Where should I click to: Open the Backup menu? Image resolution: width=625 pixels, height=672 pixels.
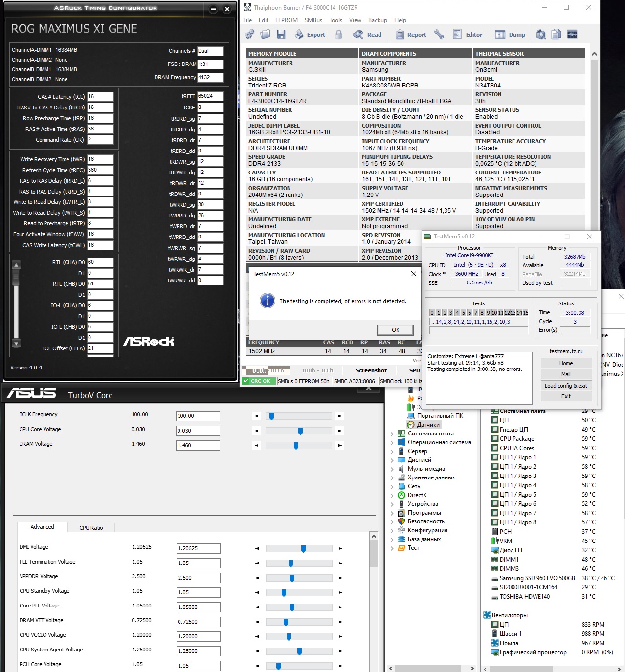click(x=378, y=20)
